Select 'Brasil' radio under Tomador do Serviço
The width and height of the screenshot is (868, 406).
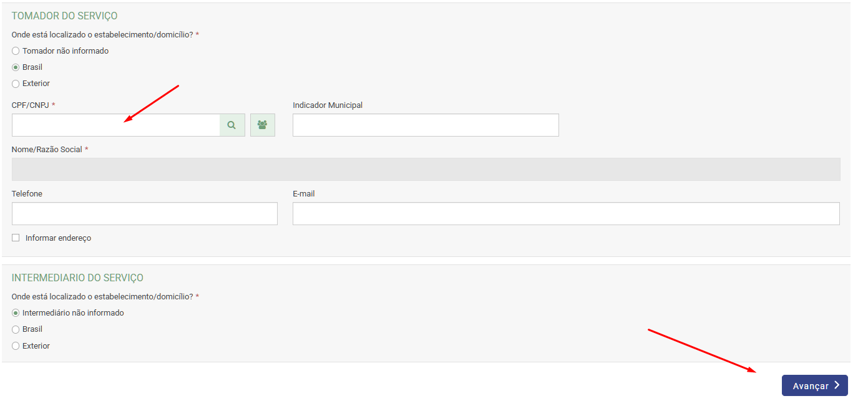click(x=16, y=67)
